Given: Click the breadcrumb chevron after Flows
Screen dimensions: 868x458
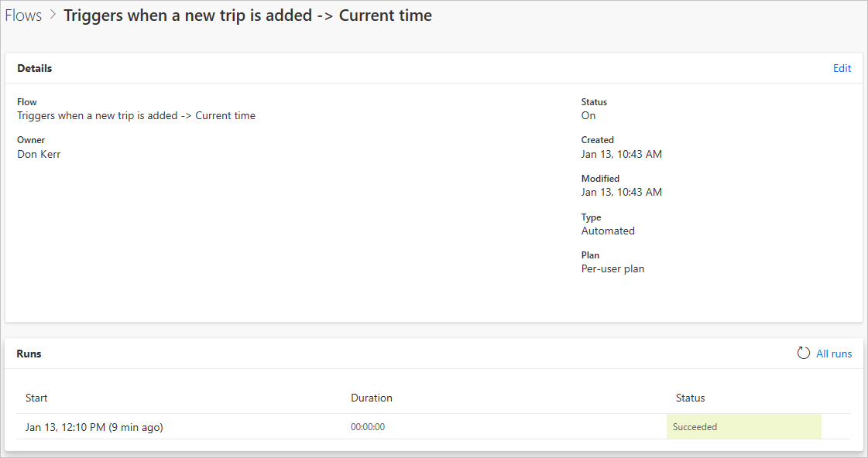Looking at the screenshot, I should pyautogui.click(x=53, y=15).
